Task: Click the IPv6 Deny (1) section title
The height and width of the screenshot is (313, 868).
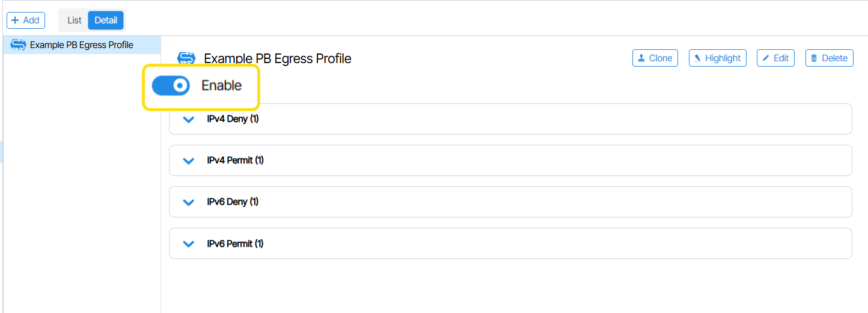Action: (x=233, y=202)
